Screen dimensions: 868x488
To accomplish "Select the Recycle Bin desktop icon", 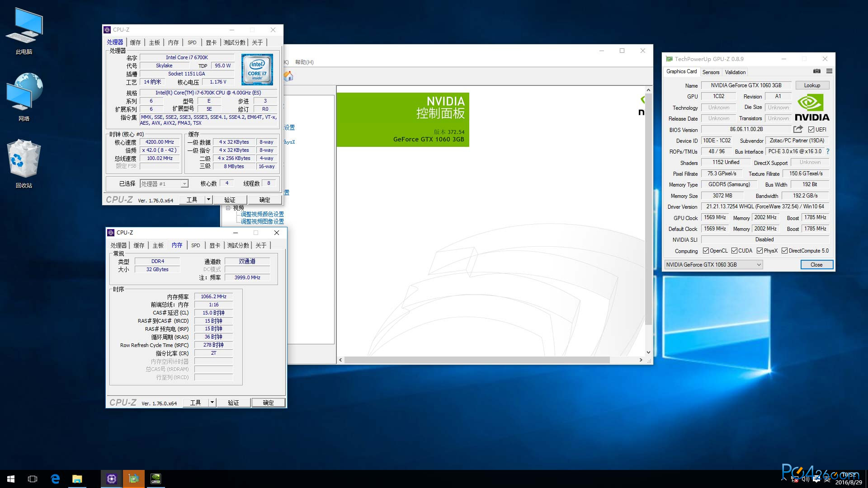I will click(x=24, y=164).
